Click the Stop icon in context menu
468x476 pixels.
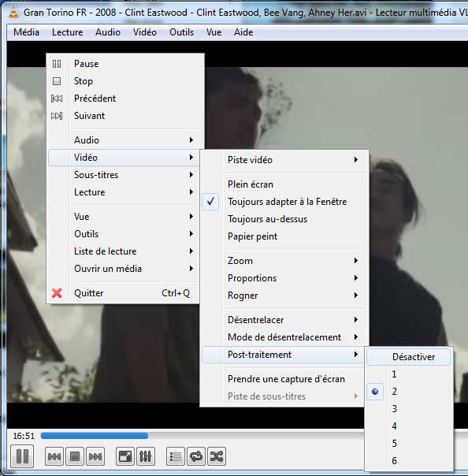[x=57, y=81]
